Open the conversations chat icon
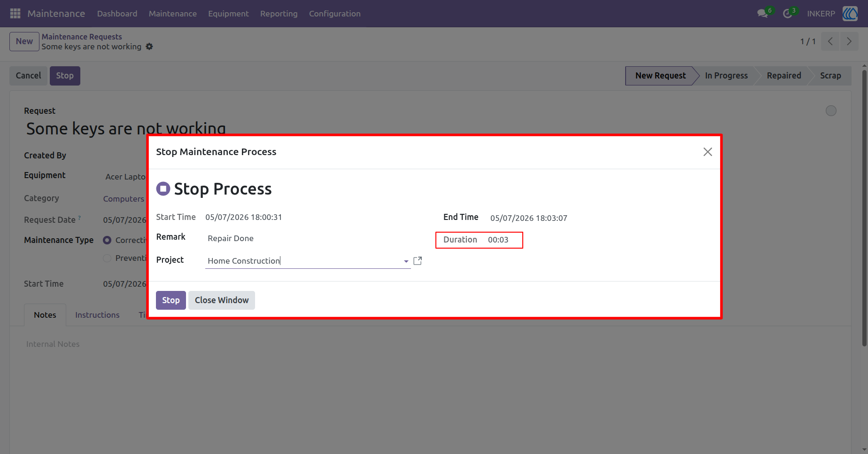This screenshot has width=868, height=454. 763,14
